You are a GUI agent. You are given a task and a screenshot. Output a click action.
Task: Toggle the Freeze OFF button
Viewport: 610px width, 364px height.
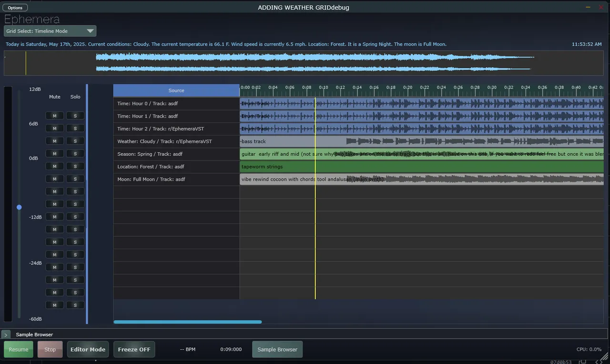pyautogui.click(x=134, y=349)
